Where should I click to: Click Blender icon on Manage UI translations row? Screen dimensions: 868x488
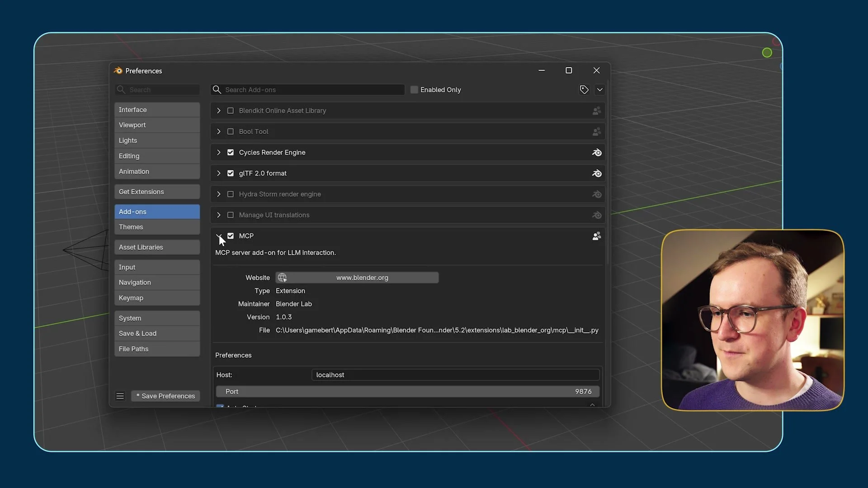[x=597, y=215]
